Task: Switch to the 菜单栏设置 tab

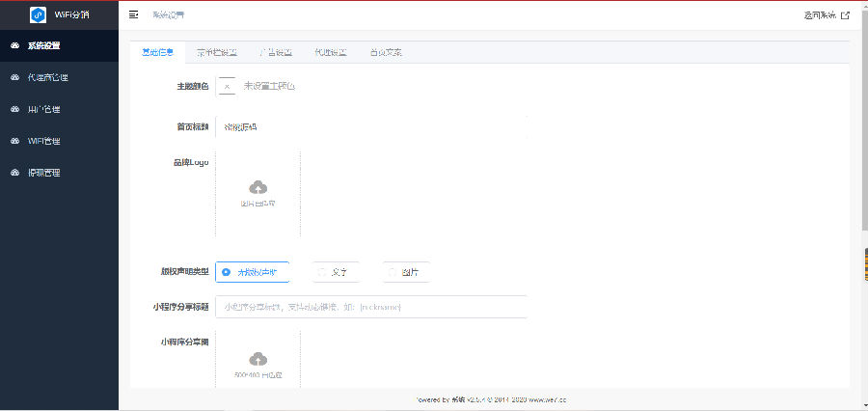Action: (x=216, y=53)
